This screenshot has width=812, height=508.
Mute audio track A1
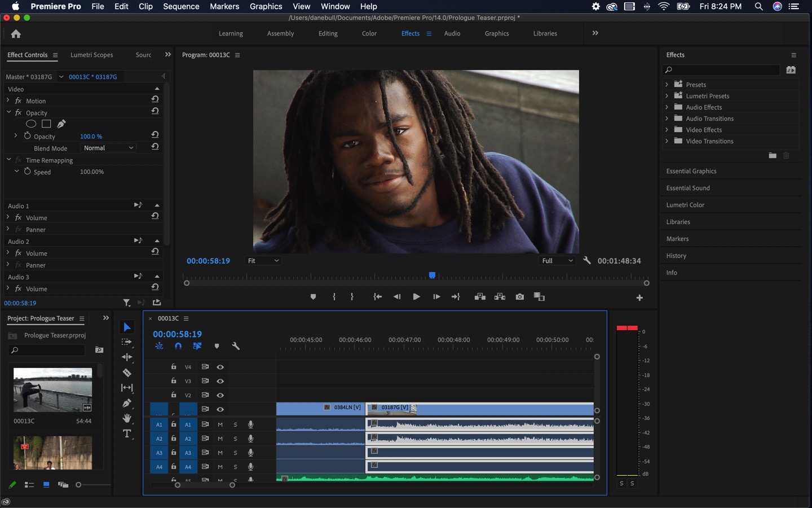[x=220, y=424]
